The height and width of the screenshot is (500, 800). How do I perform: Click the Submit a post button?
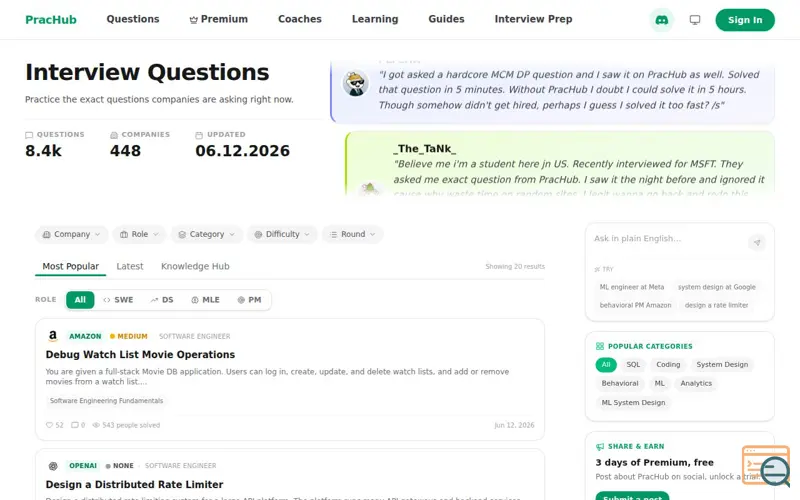[x=632, y=496]
